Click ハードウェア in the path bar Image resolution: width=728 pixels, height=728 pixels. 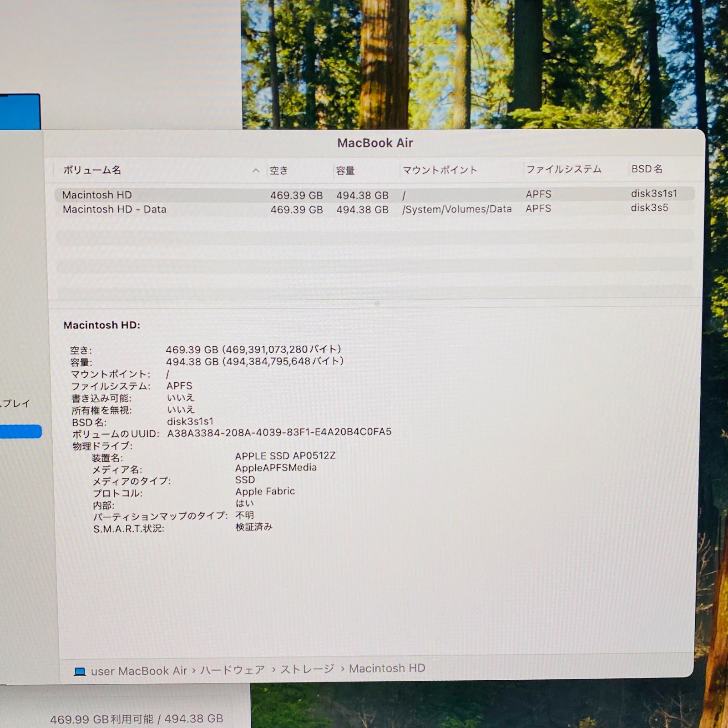(233, 670)
